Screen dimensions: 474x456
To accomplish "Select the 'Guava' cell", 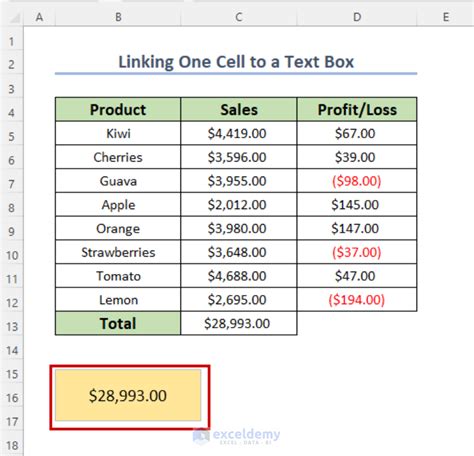I will [x=118, y=181].
